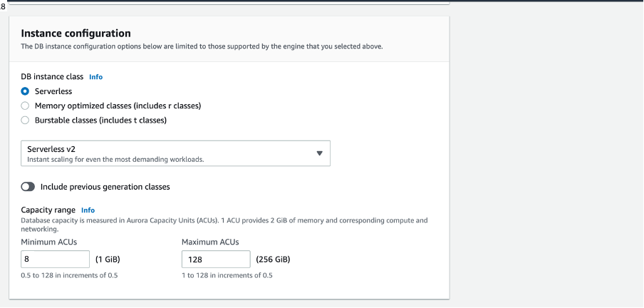Open the Serverless v2 class dropdown

pos(175,153)
